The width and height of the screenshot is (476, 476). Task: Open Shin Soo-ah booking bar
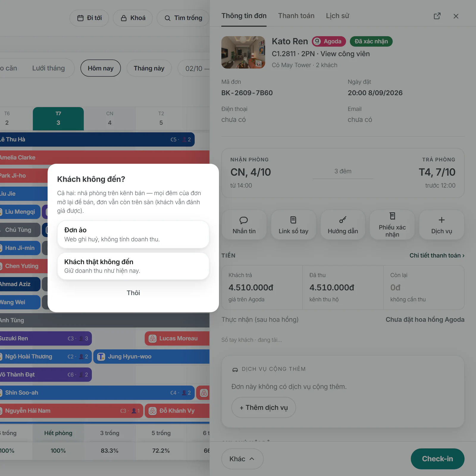click(x=97, y=393)
